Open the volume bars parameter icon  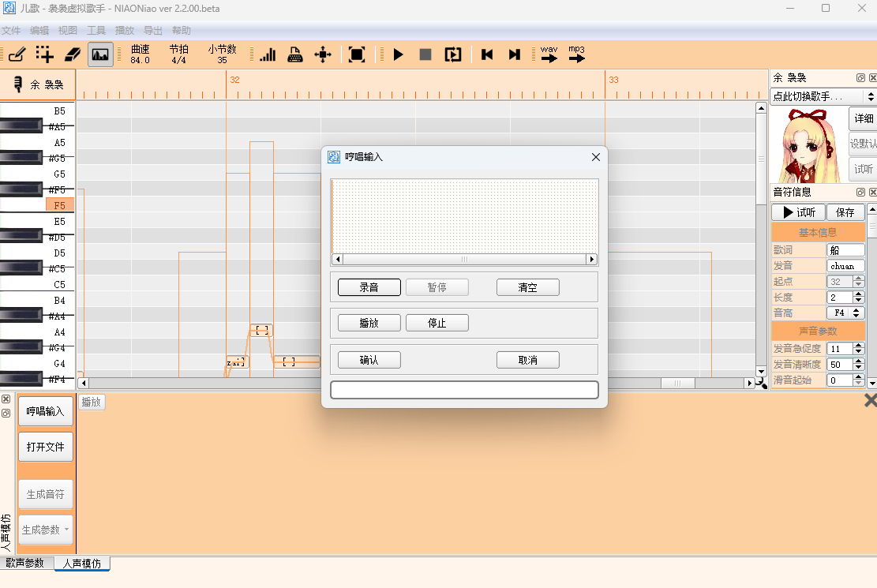point(268,54)
